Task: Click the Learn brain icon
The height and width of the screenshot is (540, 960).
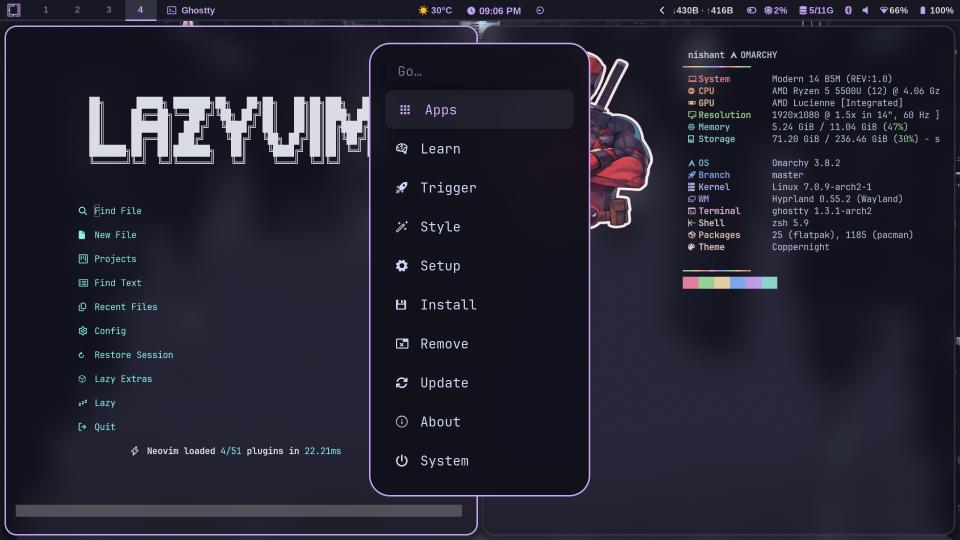Action: coord(402,148)
